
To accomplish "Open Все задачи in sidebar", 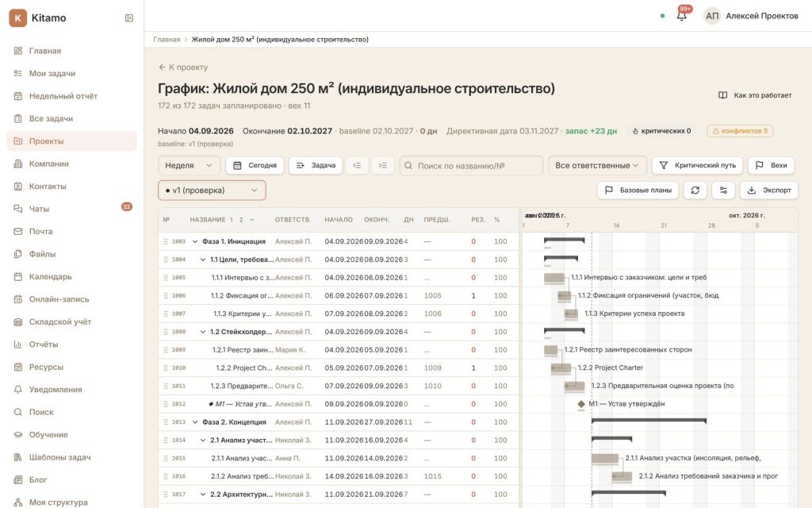I will (x=72, y=119).
